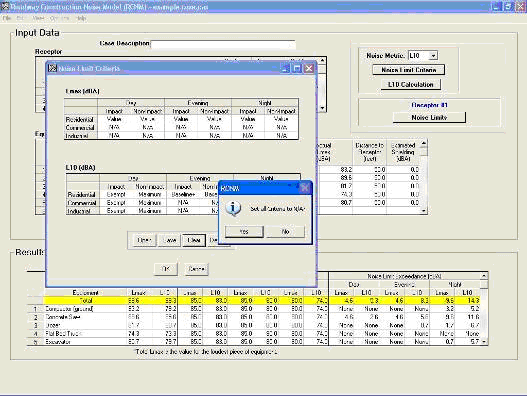Select the Compactor (ground) row in Results
This screenshot has width=527, height=396.
(x=254, y=309)
